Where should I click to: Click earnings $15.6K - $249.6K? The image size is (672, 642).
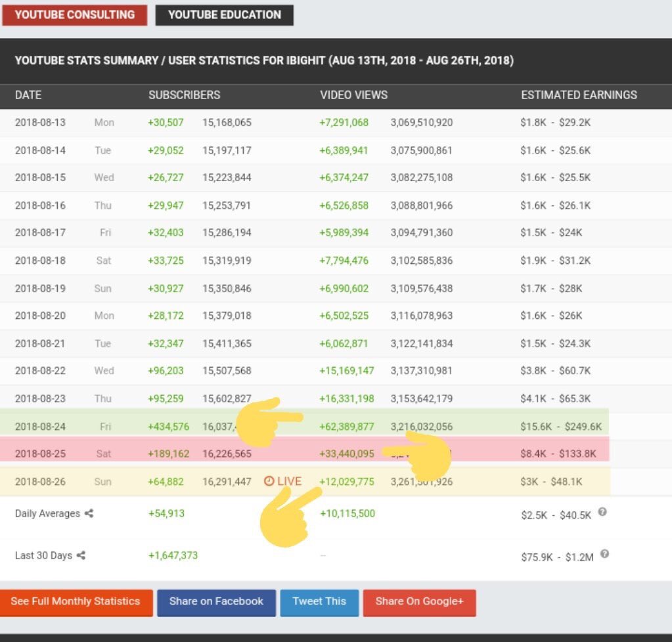tap(561, 427)
